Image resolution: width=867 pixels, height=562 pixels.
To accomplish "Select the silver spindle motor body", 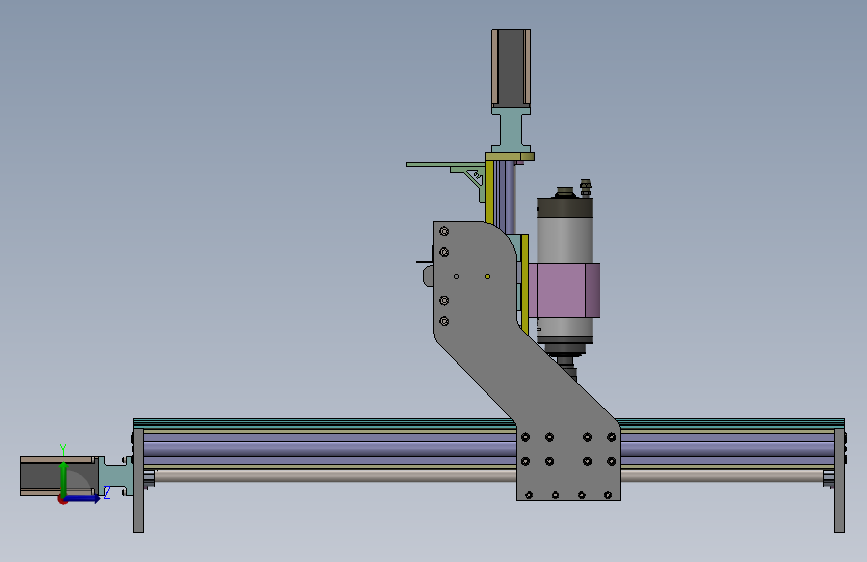I will 565,241.
